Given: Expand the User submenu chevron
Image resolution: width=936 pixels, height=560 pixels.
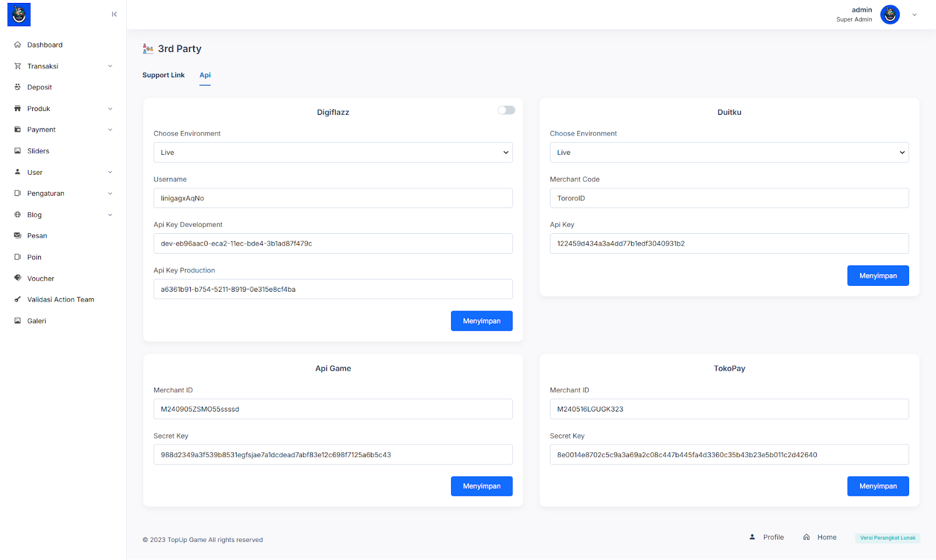Looking at the screenshot, I should pyautogui.click(x=110, y=172).
